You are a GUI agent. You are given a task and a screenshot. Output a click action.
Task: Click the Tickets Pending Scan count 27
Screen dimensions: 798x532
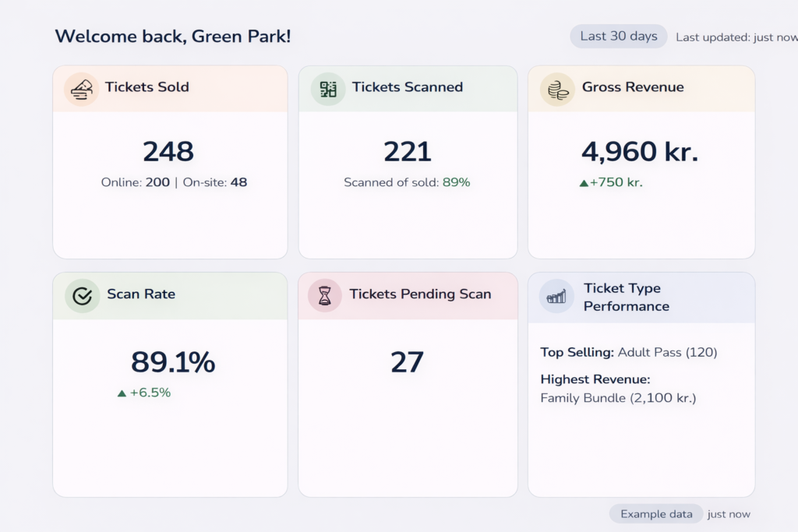[407, 361]
